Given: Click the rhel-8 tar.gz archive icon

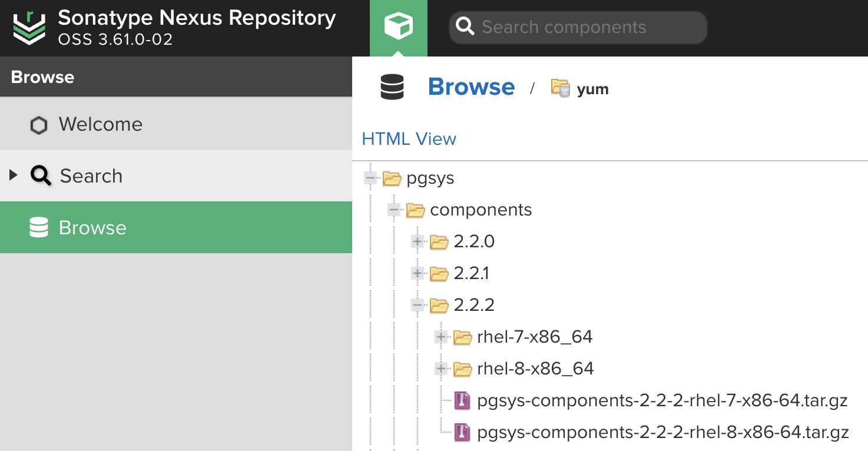Looking at the screenshot, I should (462, 433).
